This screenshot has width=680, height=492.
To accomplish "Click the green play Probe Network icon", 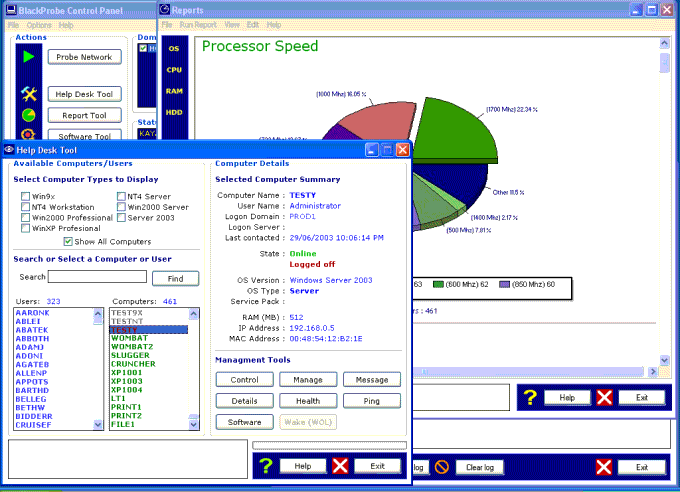I will click(29, 56).
